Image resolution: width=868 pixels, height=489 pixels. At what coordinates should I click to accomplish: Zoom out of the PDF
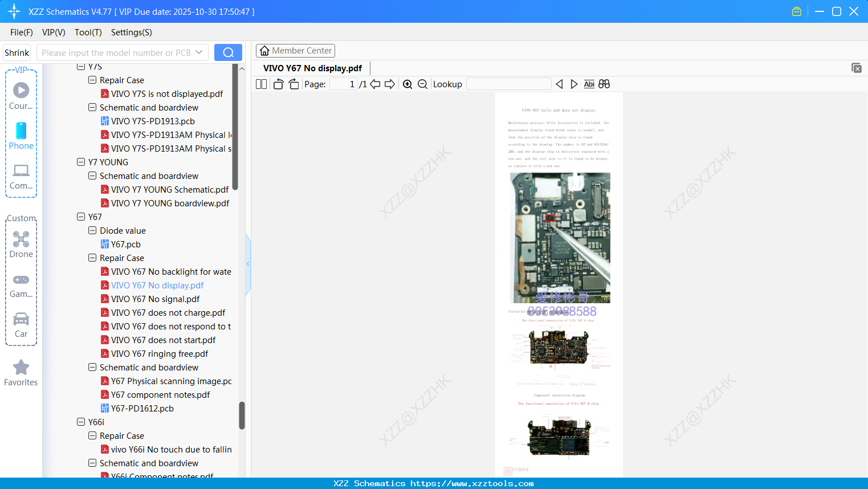click(422, 84)
